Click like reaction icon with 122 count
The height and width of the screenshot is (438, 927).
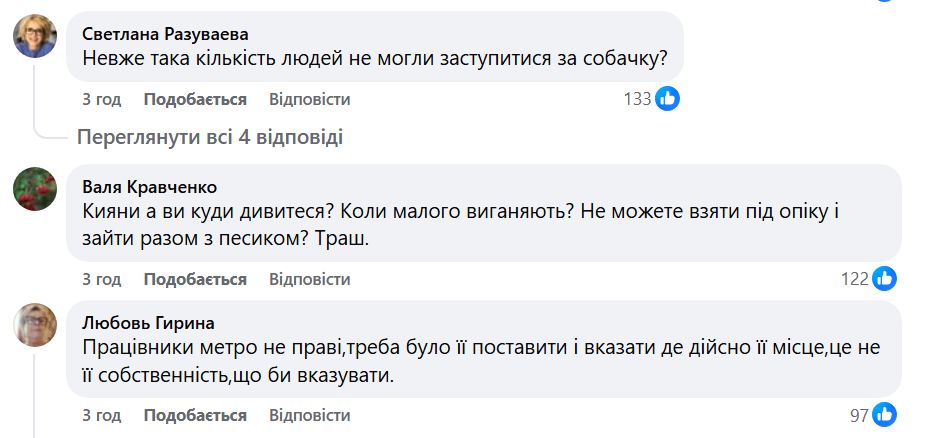coord(884,278)
